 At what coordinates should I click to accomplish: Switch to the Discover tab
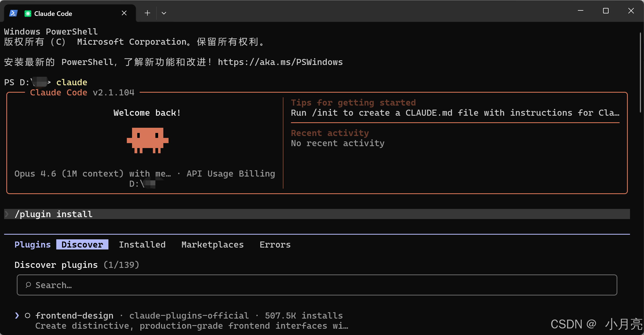pos(82,245)
